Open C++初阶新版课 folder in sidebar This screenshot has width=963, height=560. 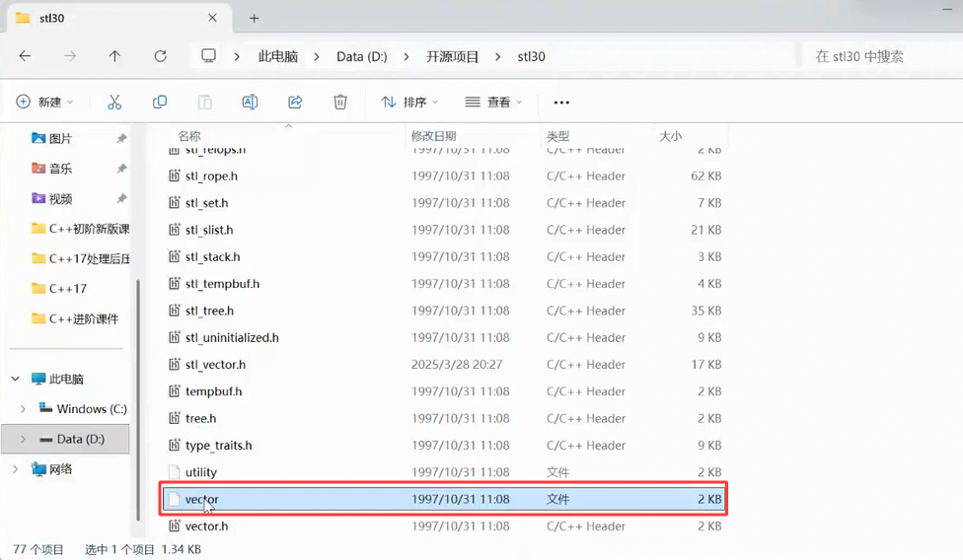click(x=80, y=229)
